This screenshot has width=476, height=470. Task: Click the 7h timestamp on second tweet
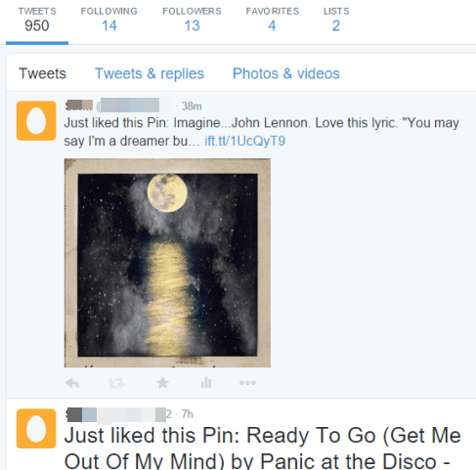point(188,414)
